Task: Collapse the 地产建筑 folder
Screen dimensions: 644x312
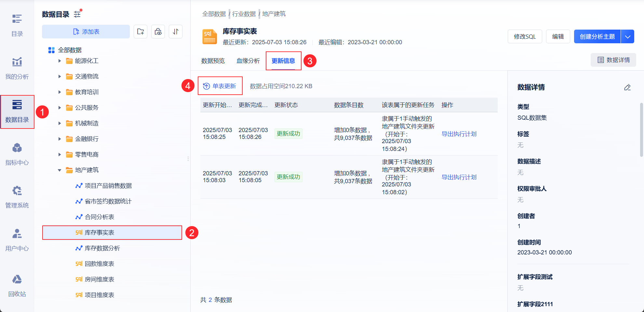Action: click(60, 170)
